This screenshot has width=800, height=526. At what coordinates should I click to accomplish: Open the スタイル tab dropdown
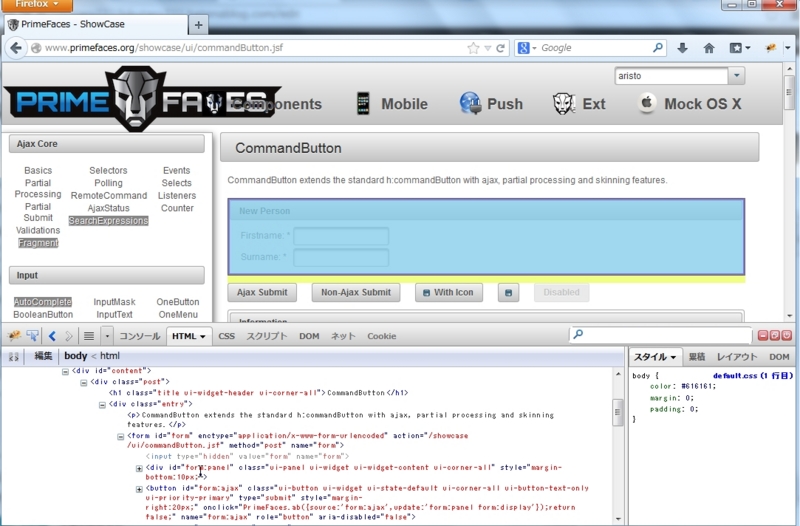tap(673, 357)
